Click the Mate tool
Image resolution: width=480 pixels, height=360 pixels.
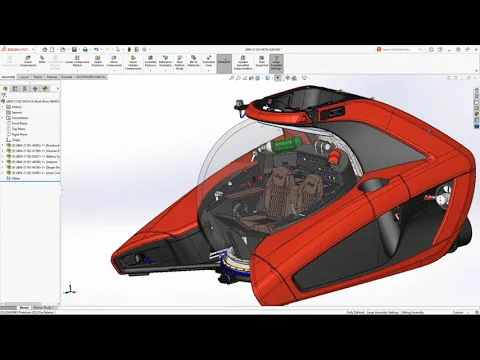point(42,60)
